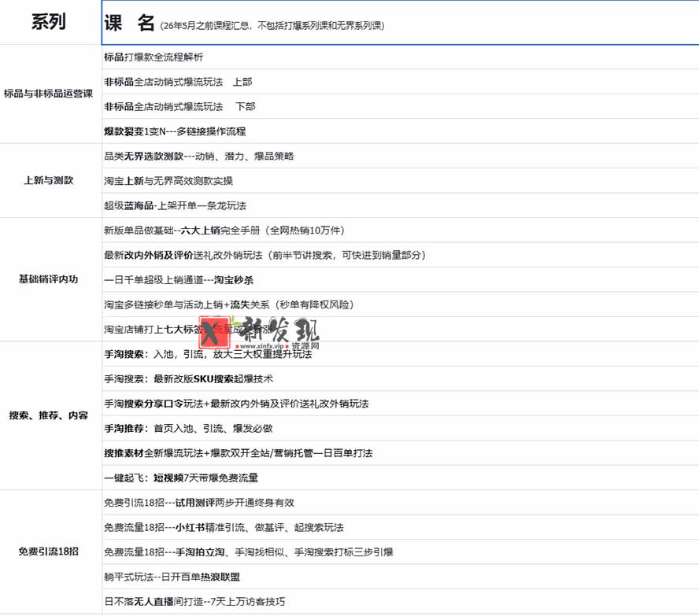Select 手淘推荐：首页入池、引流、爆发必做 cell
This screenshot has width=699, height=616.
[401, 428]
